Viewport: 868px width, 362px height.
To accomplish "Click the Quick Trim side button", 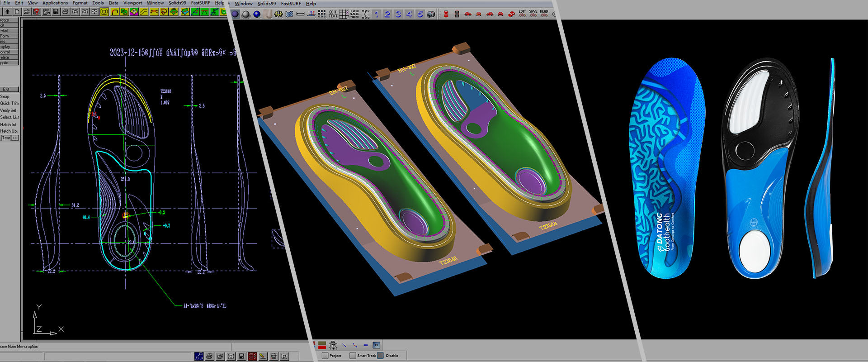I will (9, 104).
